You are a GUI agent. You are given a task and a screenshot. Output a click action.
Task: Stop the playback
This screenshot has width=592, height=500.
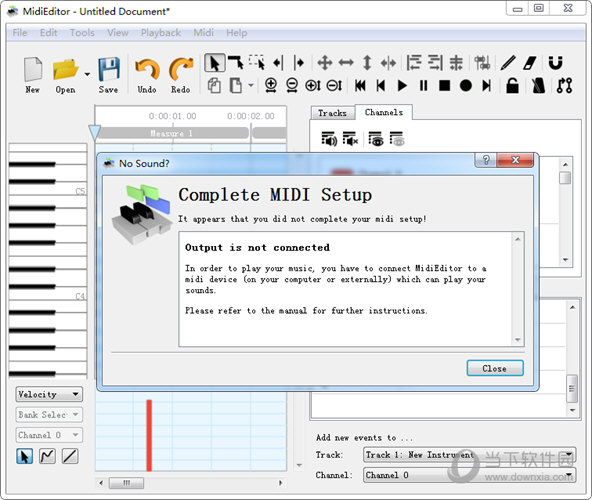(x=445, y=86)
